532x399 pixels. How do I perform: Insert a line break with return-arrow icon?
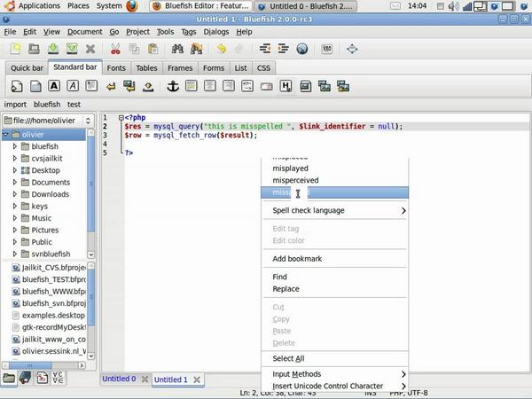click(x=111, y=87)
